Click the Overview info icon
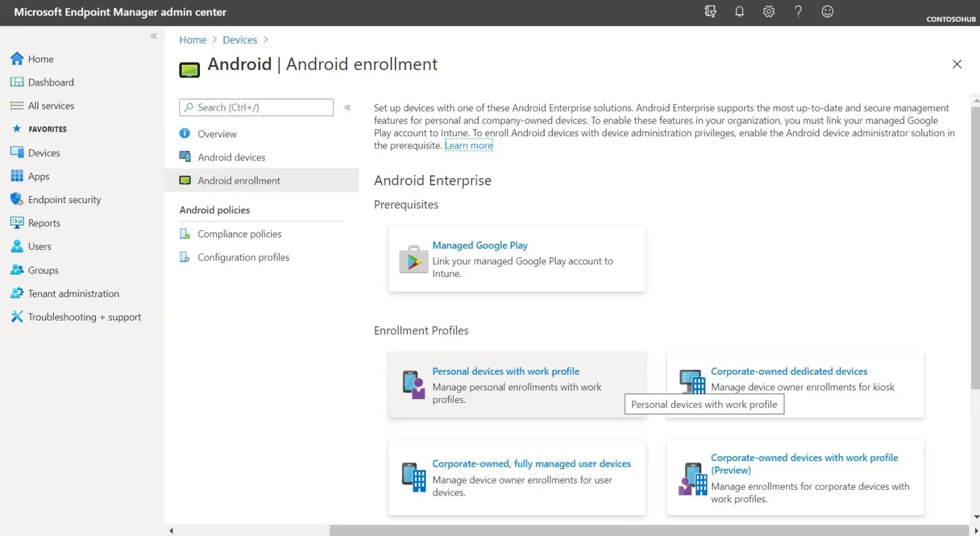 point(184,133)
